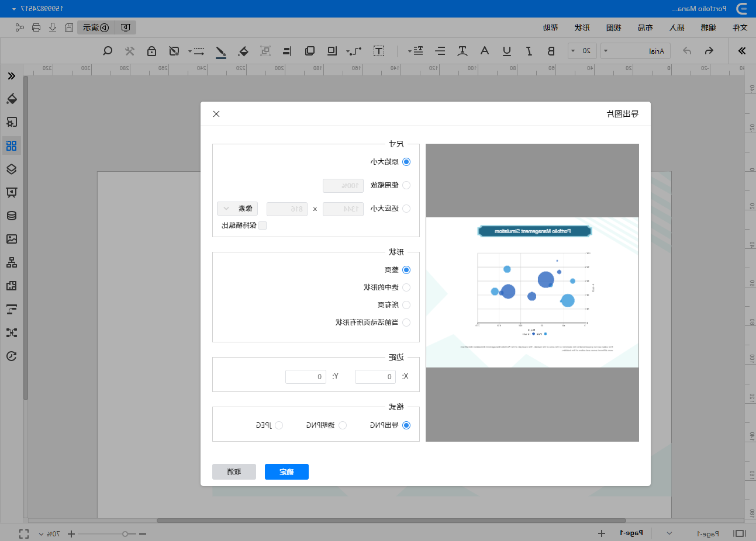The image size is (756, 541).
Task: Open the 像素 unit dropdown
Action: coord(237,209)
